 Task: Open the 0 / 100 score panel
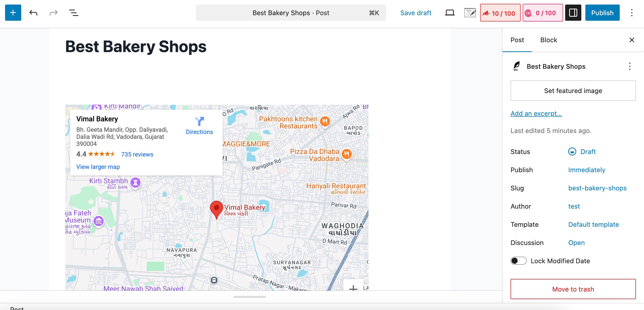point(543,13)
